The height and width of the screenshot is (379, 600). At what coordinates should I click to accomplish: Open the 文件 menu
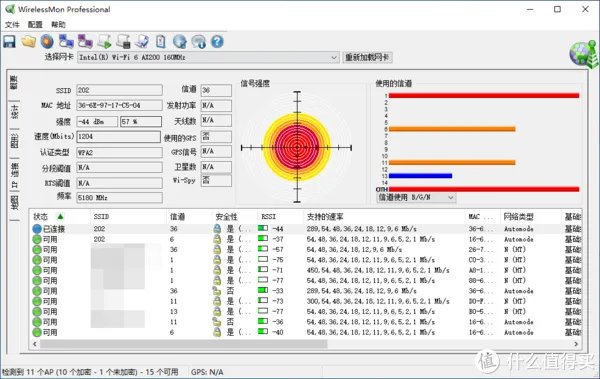[12, 25]
